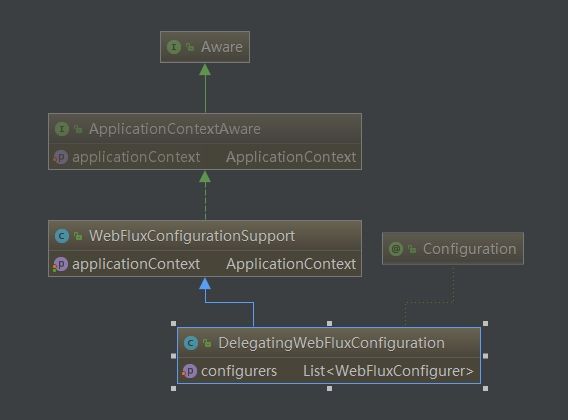Viewport: 568px width, 420px height.
Task: Click ApplicationContext type in WebFluxConfigurationSupport node
Action: (291, 264)
